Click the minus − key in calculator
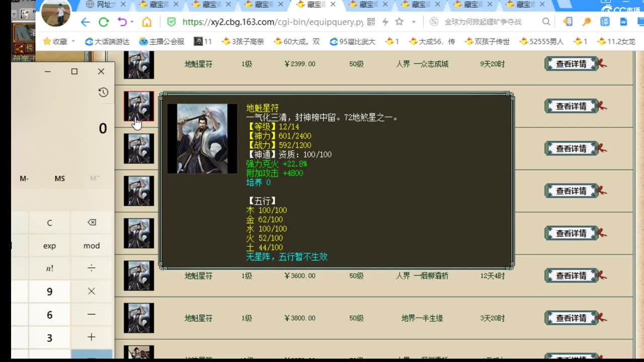 [92, 315]
